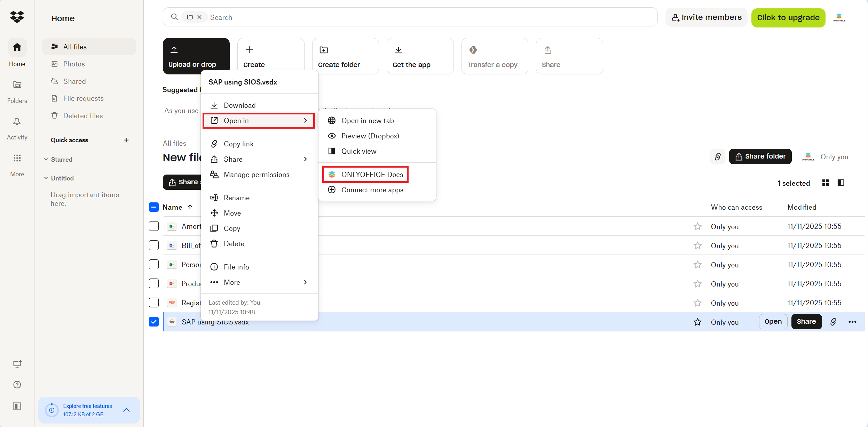The height and width of the screenshot is (427, 868).
Task: Select all files via the Name header checkbox
Action: (153, 207)
